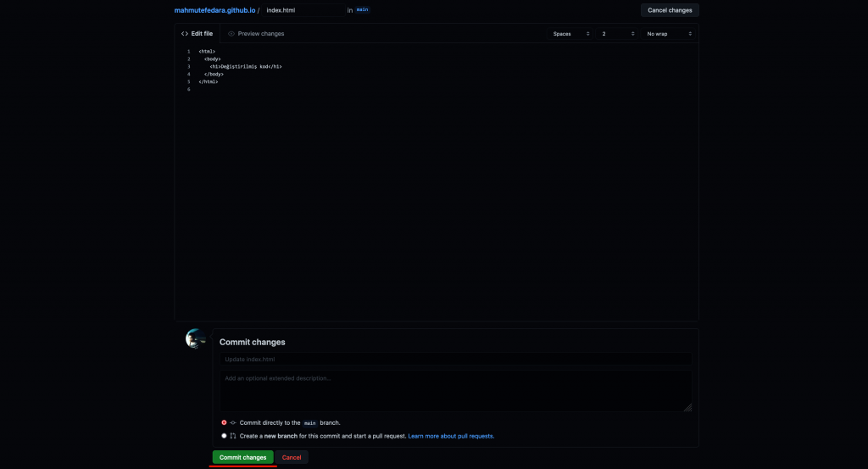Click the opening <html> line in editor

point(207,52)
